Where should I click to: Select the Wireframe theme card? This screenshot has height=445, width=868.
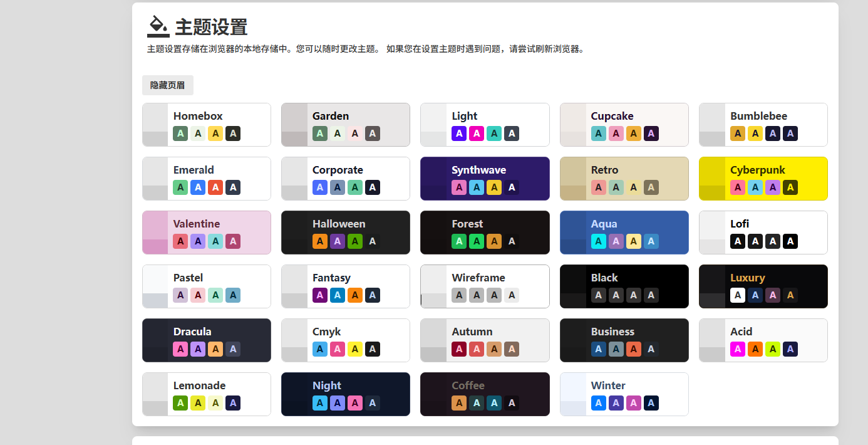coord(485,286)
